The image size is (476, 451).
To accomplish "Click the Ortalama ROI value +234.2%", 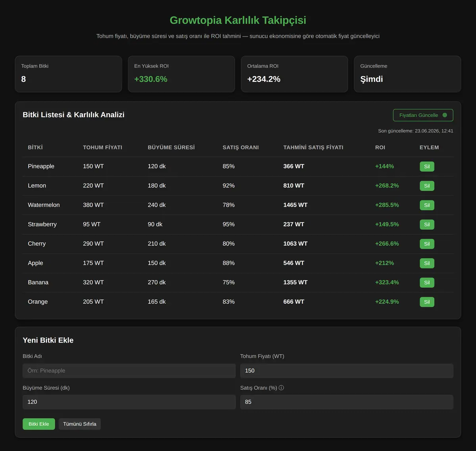I will tap(264, 79).
